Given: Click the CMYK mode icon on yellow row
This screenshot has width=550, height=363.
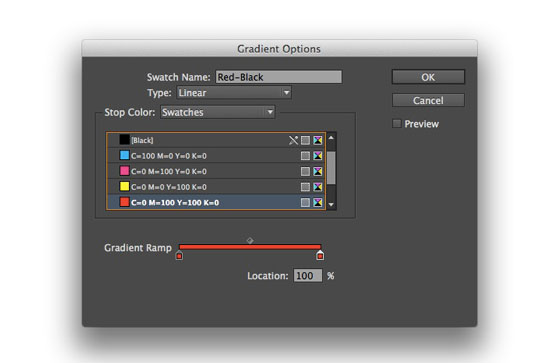Looking at the screenshot, I should (x=318, y=187).
